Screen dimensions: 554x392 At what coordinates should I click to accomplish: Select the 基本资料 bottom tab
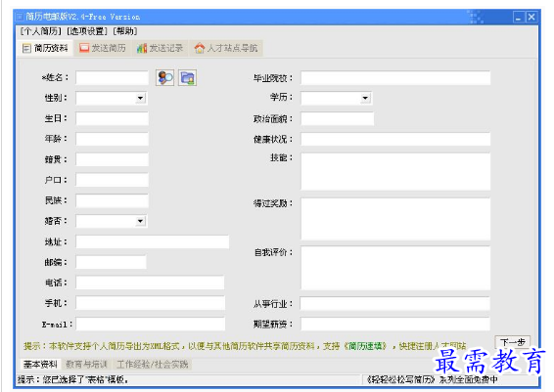click(x=40, y=364)
